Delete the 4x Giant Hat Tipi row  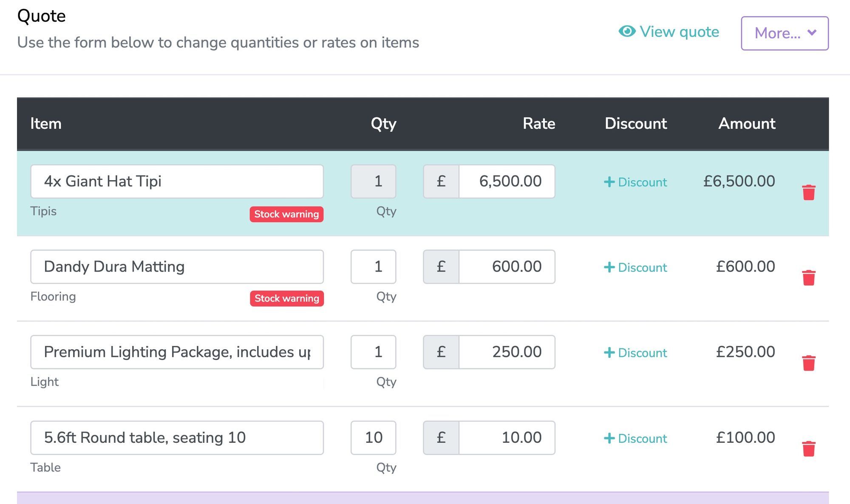tap(808, 193)
